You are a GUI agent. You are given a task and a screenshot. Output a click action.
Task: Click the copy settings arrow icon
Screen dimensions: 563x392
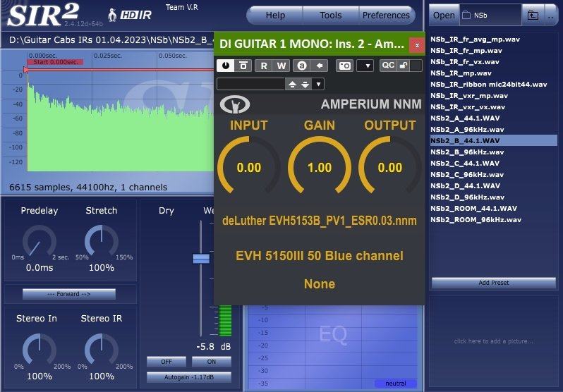pyautogui.click(x=319, y=66)
